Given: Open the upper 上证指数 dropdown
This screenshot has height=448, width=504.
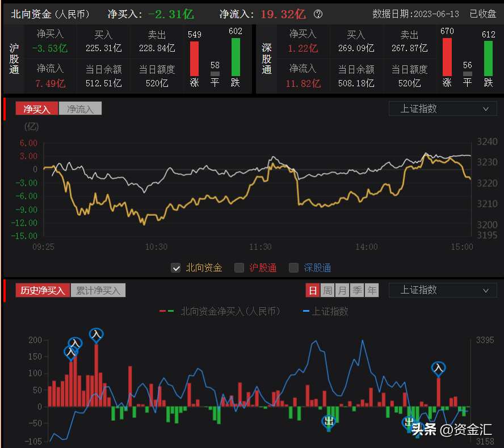Looking at the screenshot, I should pyautogui.click(x=443, y=108).
